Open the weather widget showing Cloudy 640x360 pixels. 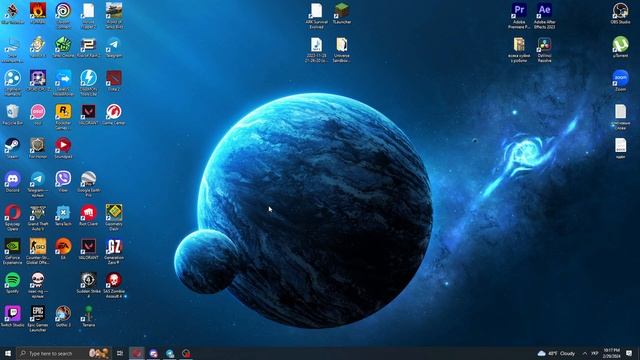click(557, 353)
